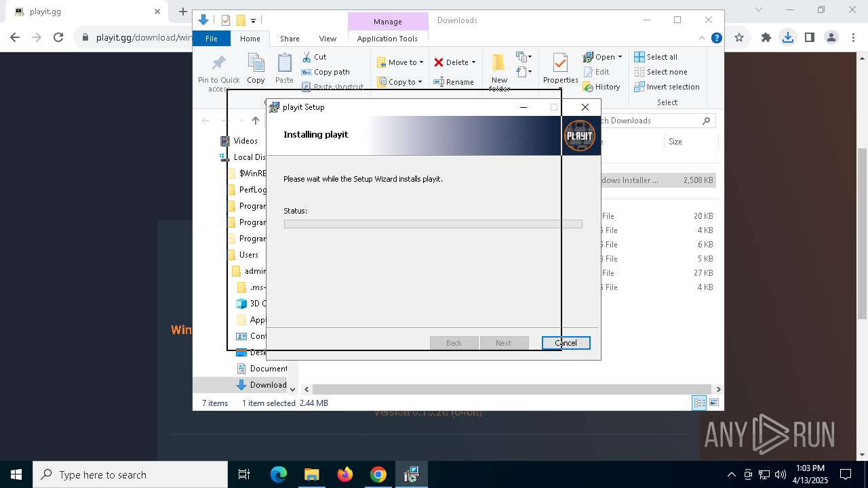
Task: Select the Manage contextual tab
Action: click(x=388, y=22)
